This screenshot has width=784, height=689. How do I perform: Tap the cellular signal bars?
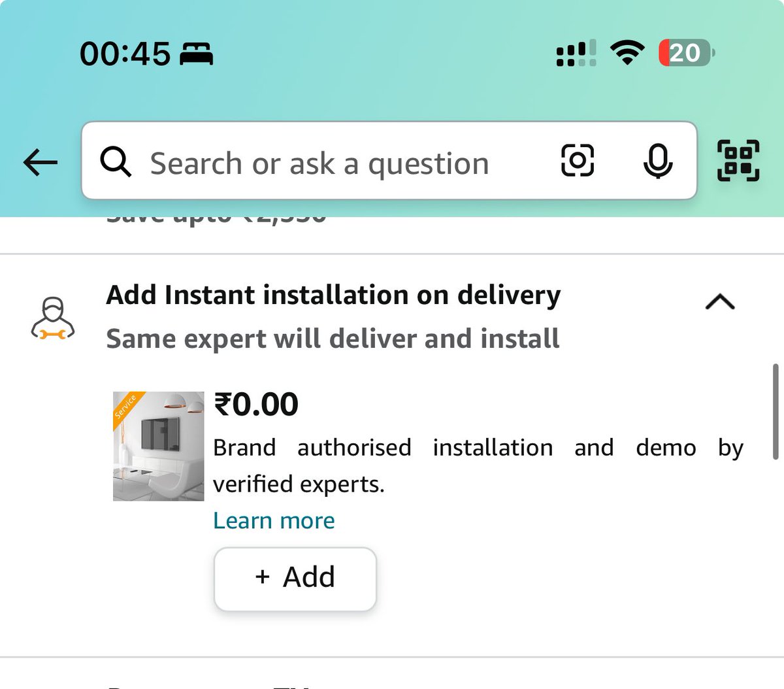[576, 53]
